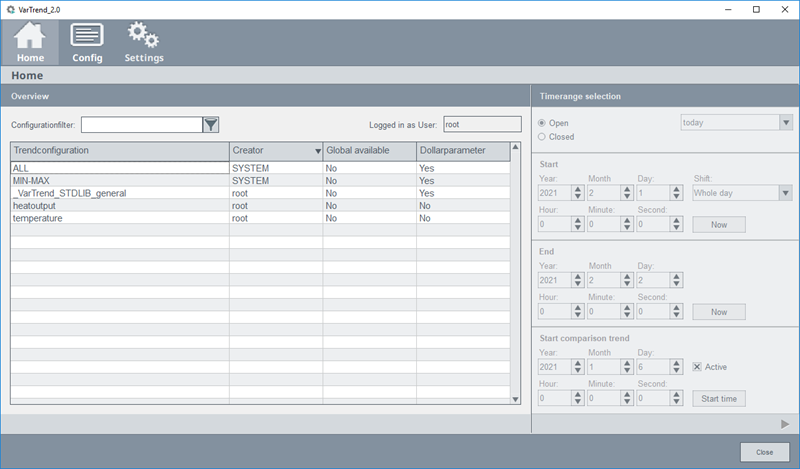Screen dimensions: 800x469
Task: Select the Open radio button
Action: click(542, 123)
